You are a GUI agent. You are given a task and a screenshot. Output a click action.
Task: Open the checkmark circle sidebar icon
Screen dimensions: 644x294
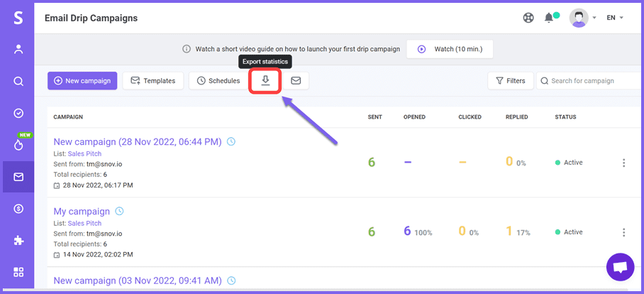[18, 113]
